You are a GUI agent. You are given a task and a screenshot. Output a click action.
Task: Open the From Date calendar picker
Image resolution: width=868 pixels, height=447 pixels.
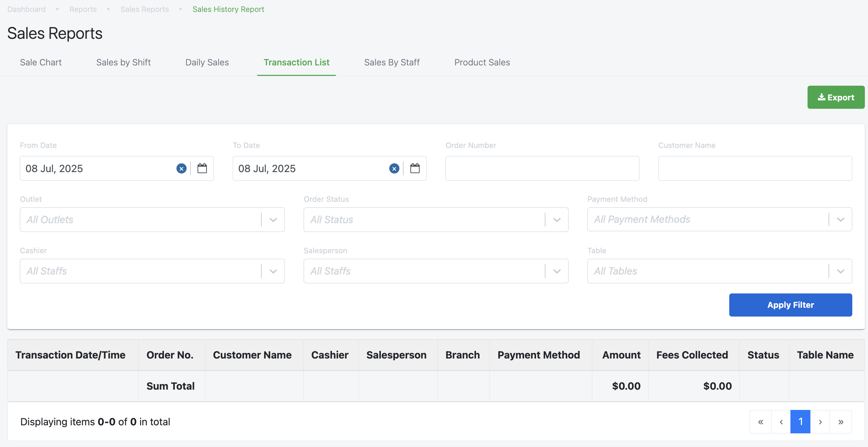pyautogui.click(x=202, y=169)
